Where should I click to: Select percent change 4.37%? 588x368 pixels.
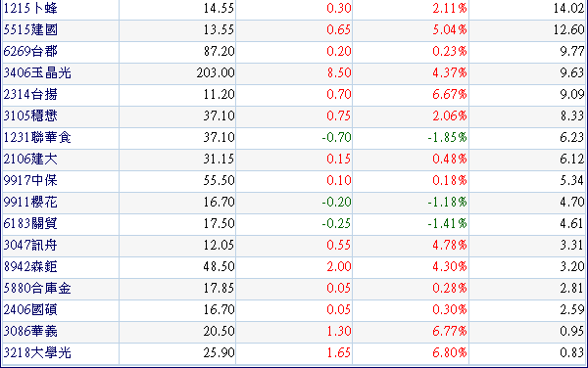click(x=450, y=72)
